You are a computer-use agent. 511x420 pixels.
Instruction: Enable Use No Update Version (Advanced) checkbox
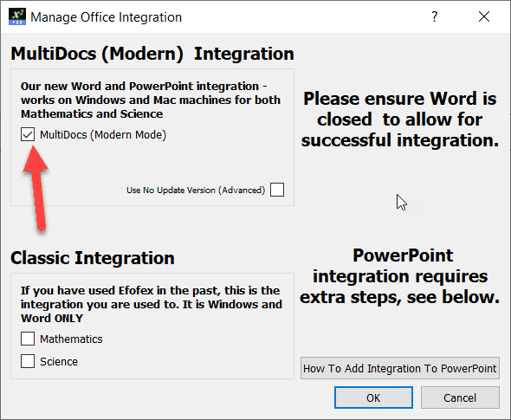point(277,190)
